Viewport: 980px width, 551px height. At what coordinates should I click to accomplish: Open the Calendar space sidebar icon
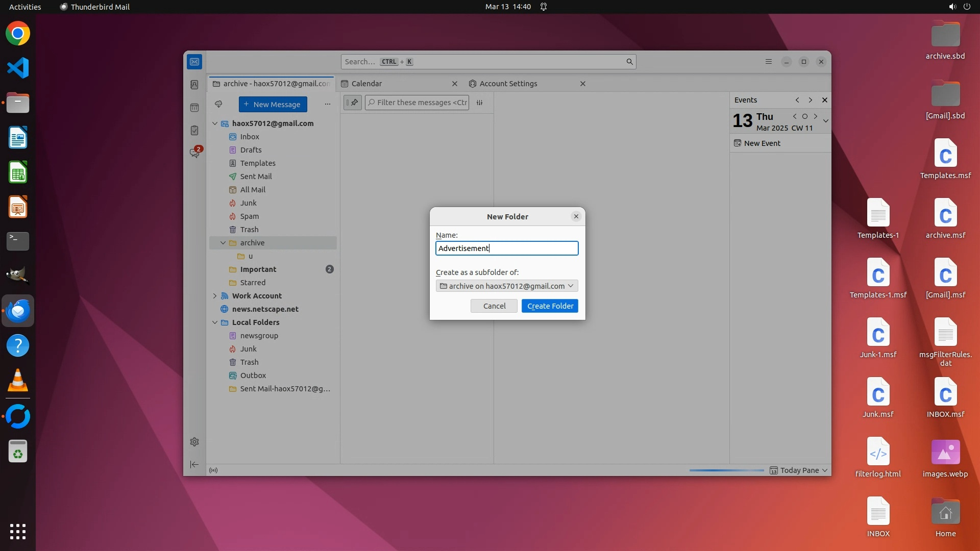click(x=194, y=108)
